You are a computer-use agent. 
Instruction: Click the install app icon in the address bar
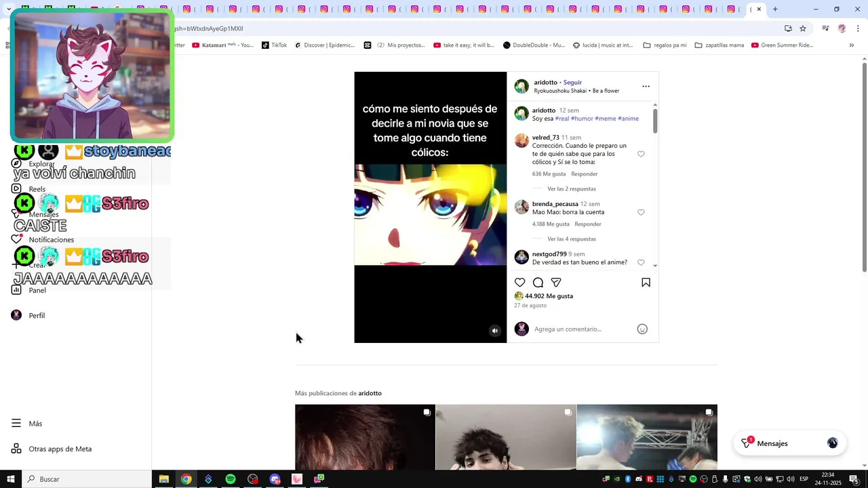coord(788,28)
